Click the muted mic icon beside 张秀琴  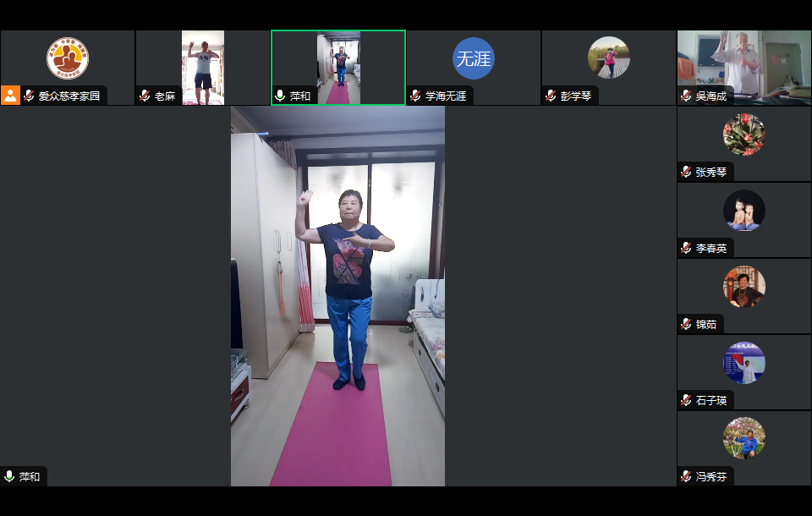pos(686,173)
